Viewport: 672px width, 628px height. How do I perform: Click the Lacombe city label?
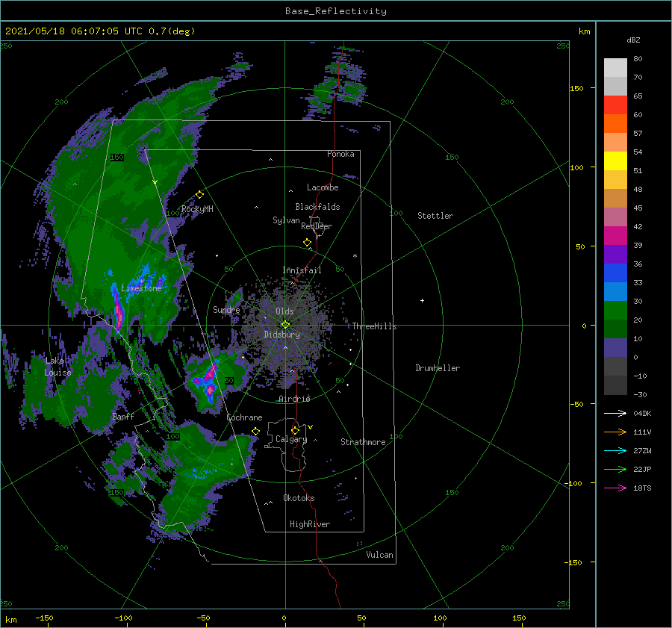(x=323, y=187)
